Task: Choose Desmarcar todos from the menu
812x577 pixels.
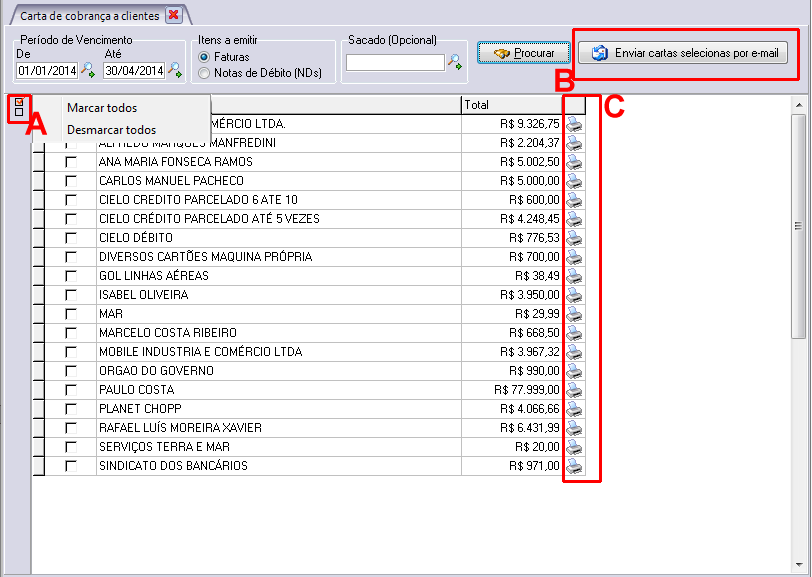Action: coord(111,129)
